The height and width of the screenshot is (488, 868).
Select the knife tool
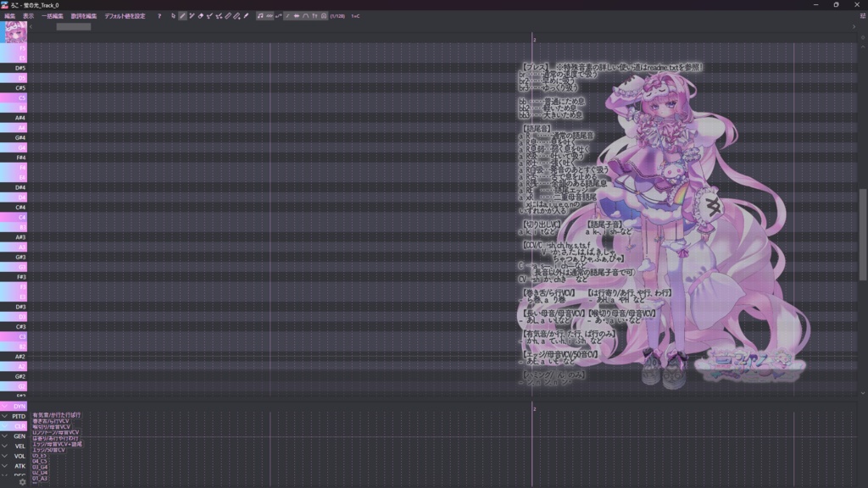click(x=228, y=16)
